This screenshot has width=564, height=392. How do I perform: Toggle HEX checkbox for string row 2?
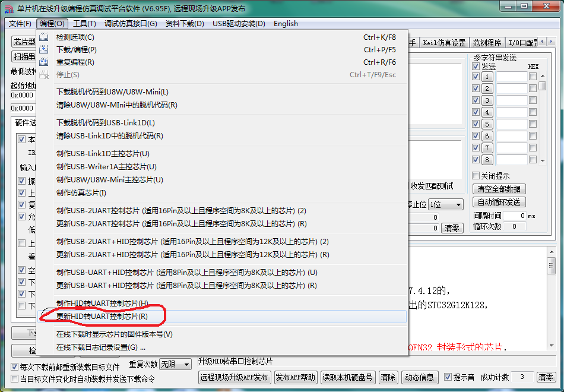pos(533,88)
